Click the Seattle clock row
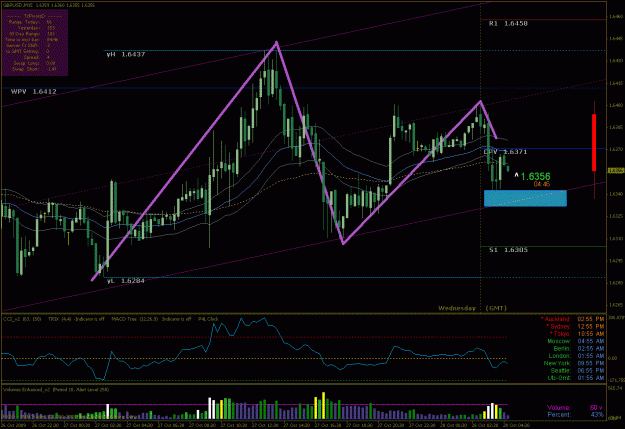 coord(577,370)
